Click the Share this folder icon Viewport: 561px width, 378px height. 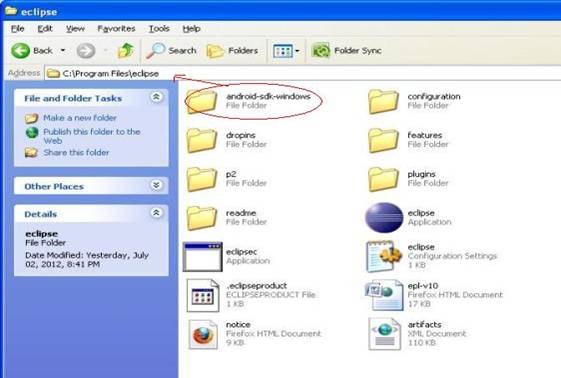31,153
